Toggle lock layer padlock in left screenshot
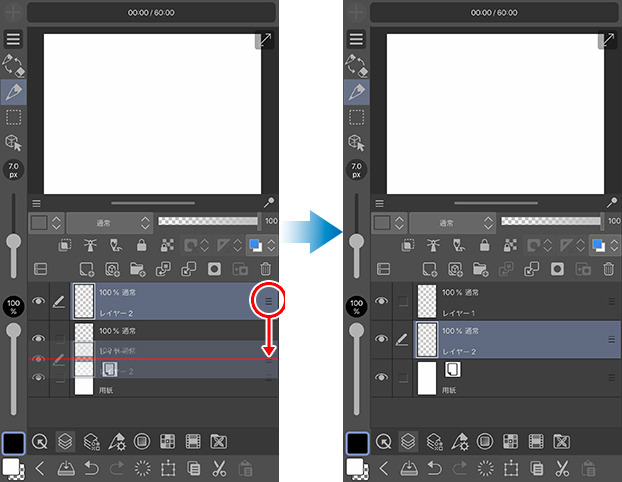The width and height of the screenshot is (622, 482). pyautogui.click(x=142, y=245)
